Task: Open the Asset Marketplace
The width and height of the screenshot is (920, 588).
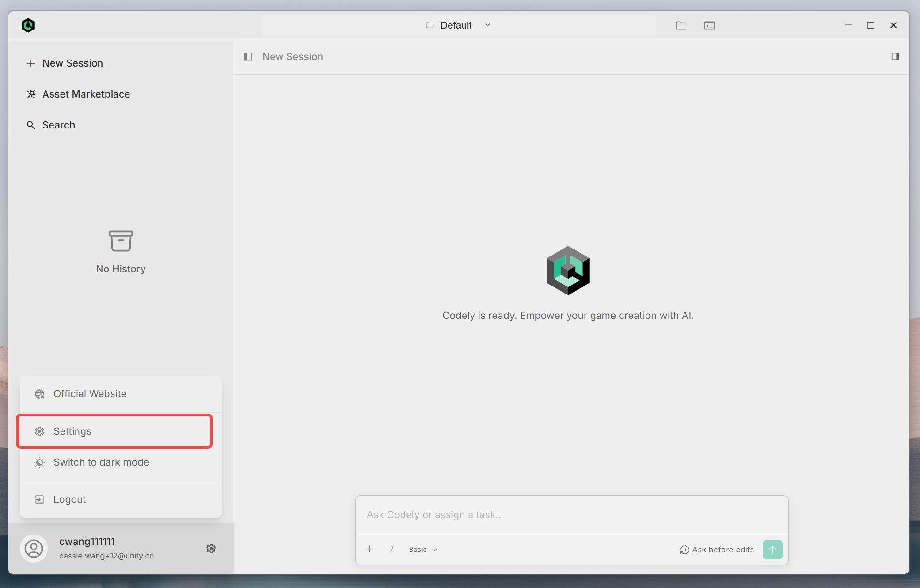Action: pos(78,94)
